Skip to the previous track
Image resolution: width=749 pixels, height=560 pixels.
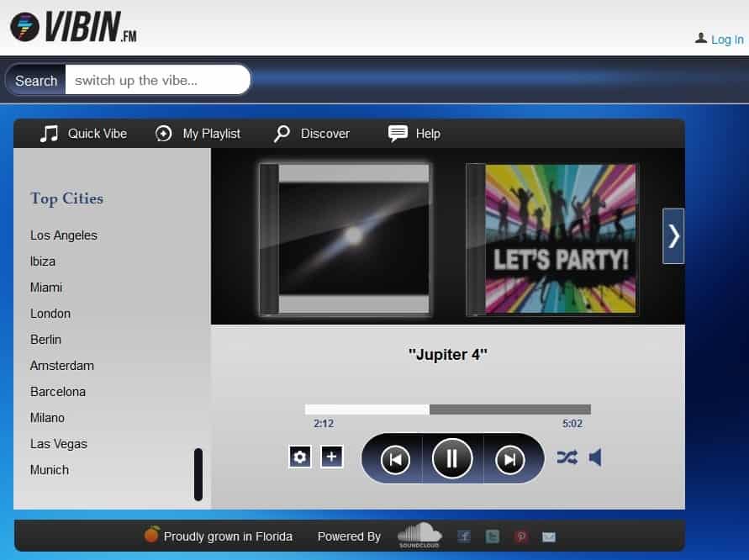pos(395,459)
